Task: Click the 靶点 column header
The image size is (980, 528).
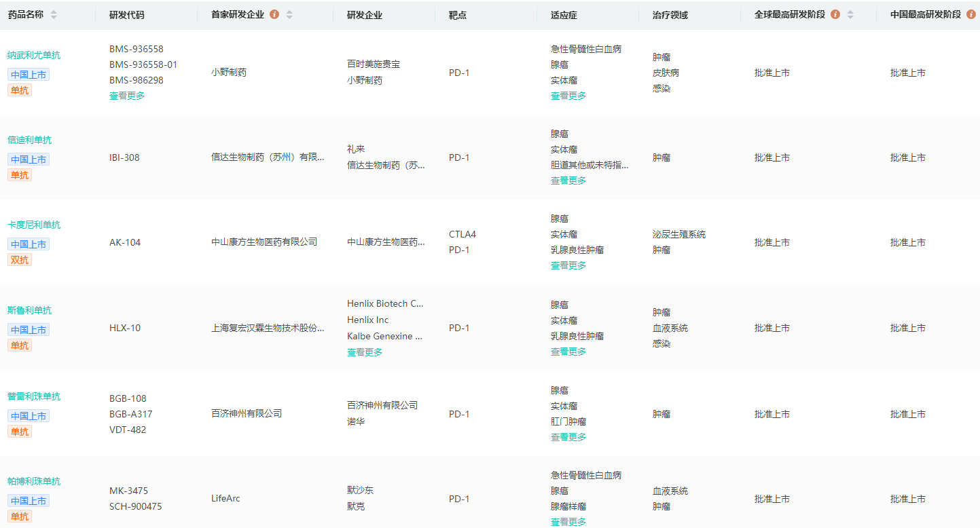Action: click(x=458, y=15)
